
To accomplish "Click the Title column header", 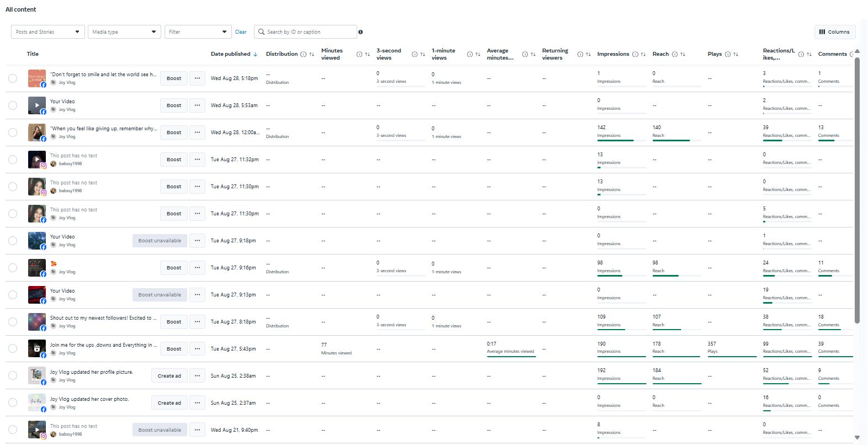I will [x=33, y=54].
